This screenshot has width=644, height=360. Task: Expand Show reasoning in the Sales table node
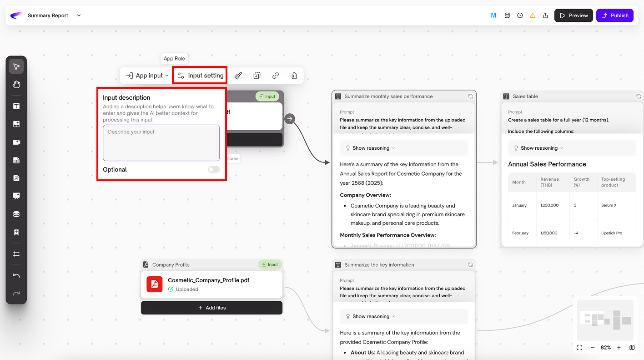[539, 148]
